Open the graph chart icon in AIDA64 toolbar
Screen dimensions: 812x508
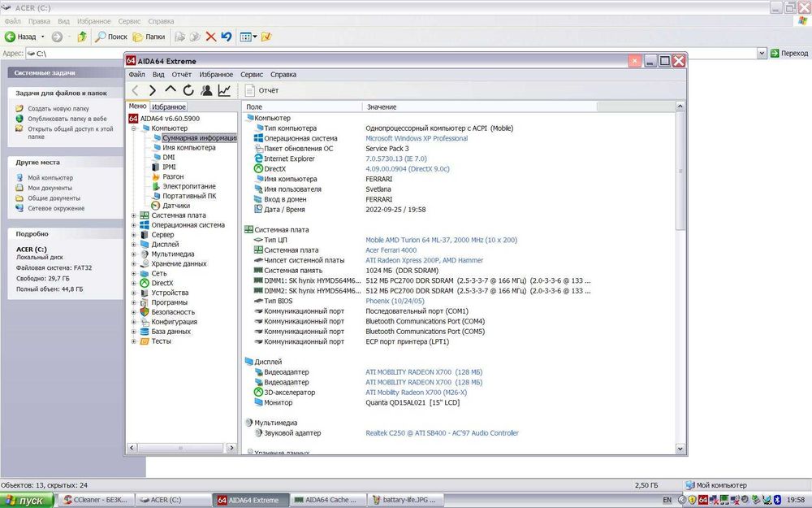224,90
